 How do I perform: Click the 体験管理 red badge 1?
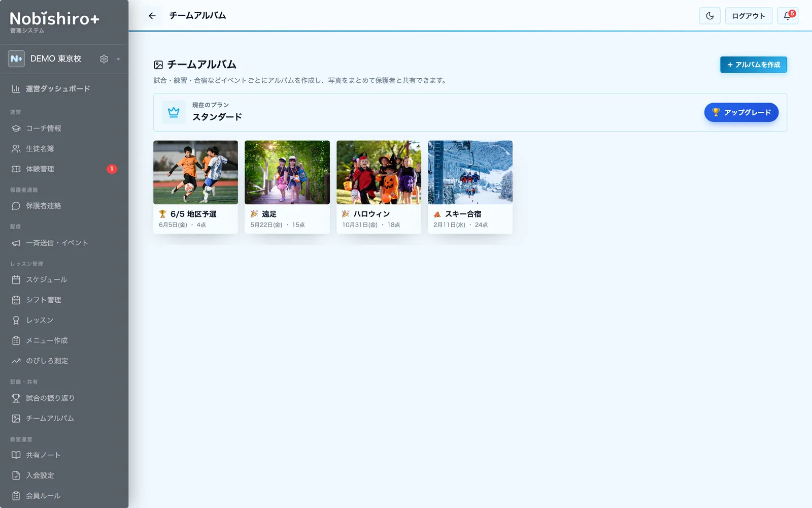click(112, 169)
